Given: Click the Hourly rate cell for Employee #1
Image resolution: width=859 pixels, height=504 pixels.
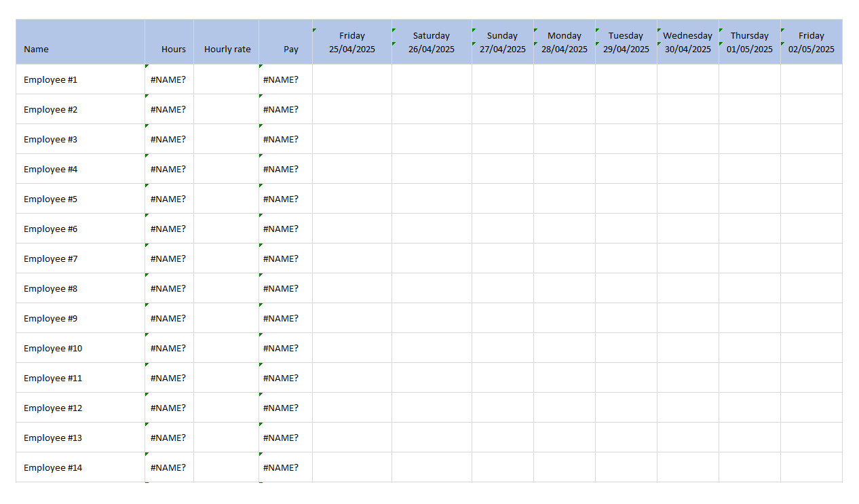Looking at the screenshot, I should pos(226,79).
